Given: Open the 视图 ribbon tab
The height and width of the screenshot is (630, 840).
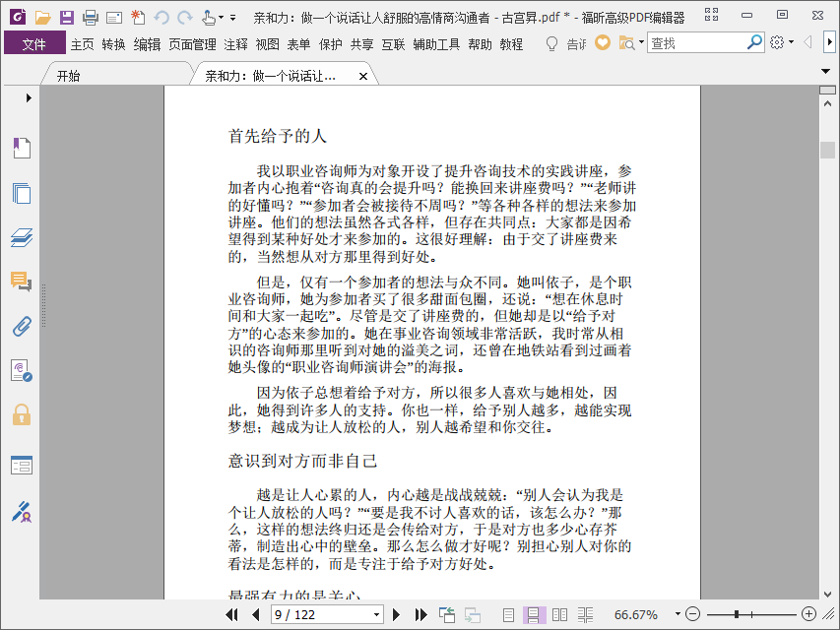Looking at the screenshot, I should click(x=267, y=44).
